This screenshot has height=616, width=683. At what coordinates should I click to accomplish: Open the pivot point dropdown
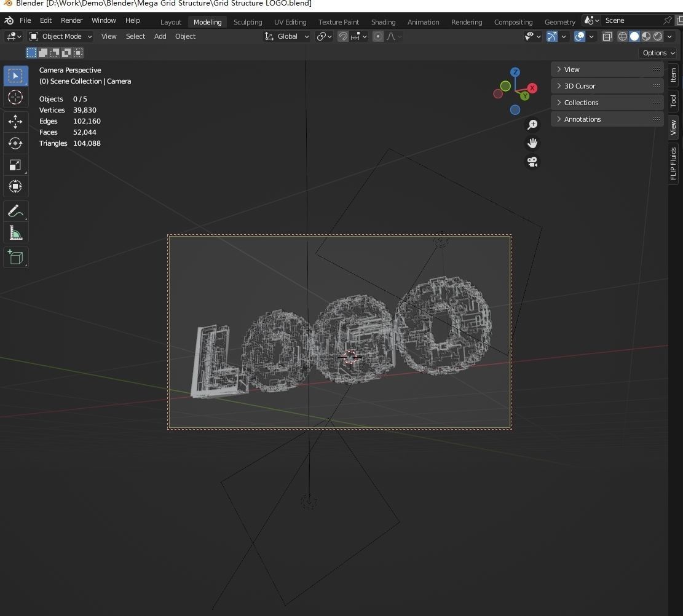tap(325, 37)
